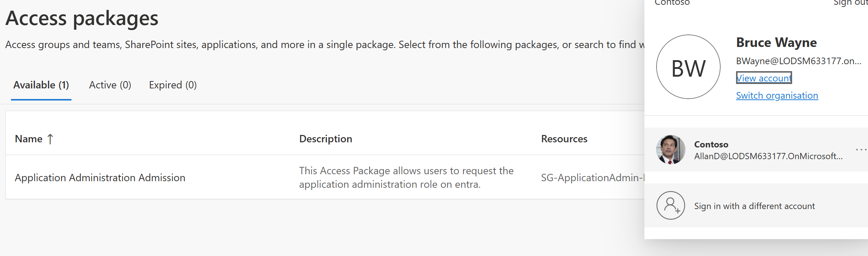
Task: Click the package description text
Action: click(x=406, y=178)
